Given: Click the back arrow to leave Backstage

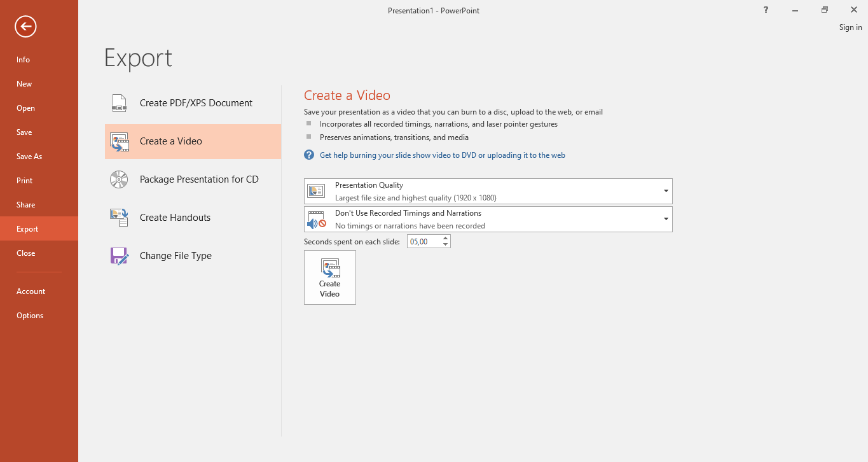Looking at the screenshot, I should 26,26.
